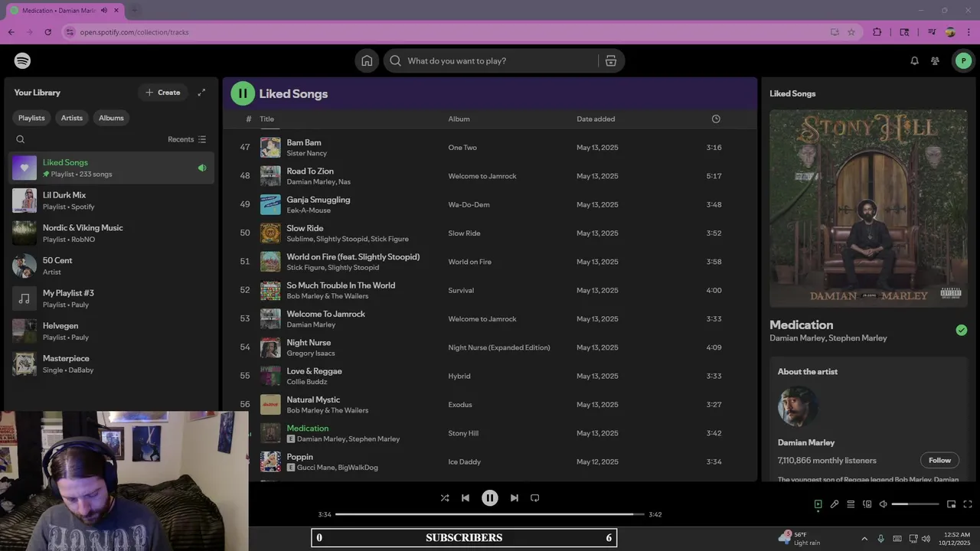Bookmark this page with the star

tap(851, 32)
